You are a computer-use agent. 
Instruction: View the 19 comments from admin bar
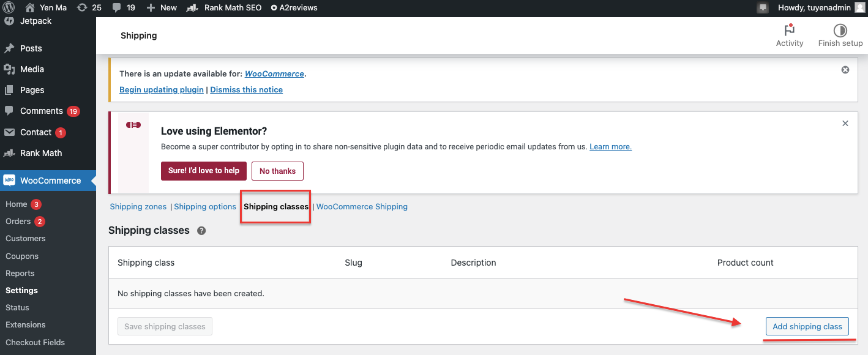tap(124, 8)
